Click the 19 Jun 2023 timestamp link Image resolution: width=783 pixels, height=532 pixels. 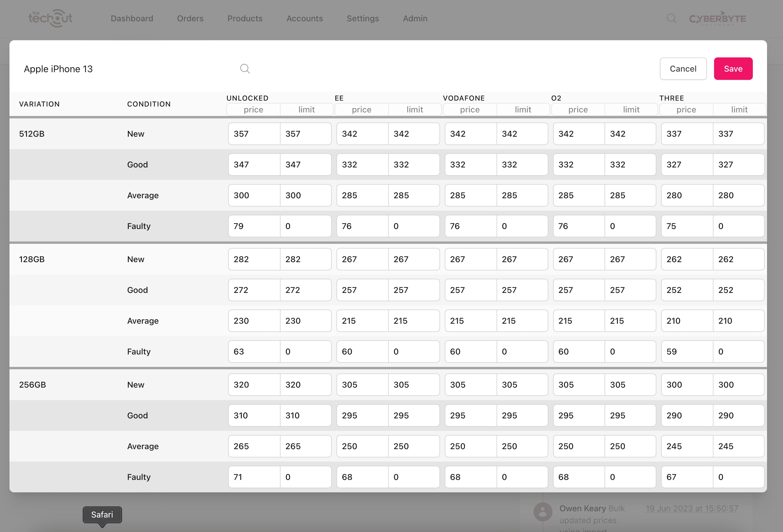coord(692,508)
